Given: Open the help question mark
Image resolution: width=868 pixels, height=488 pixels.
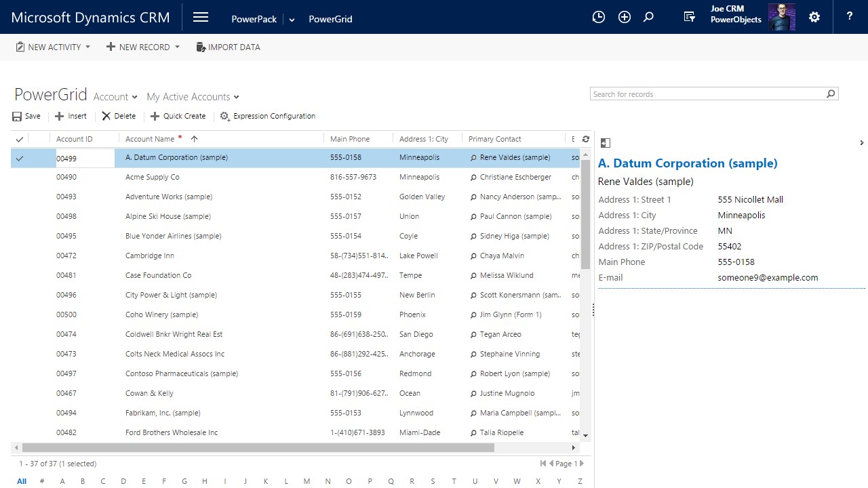Looking at the screenshot, I should (850, 17).
